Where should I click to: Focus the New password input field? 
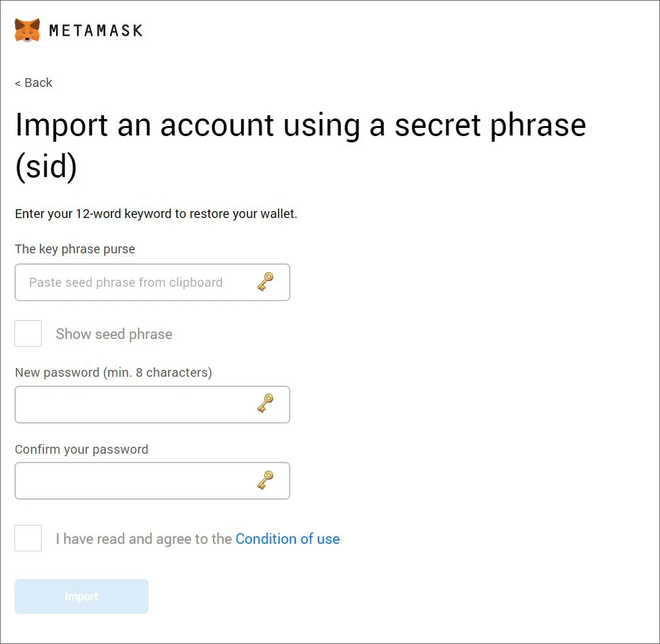[x=152, y=405]
